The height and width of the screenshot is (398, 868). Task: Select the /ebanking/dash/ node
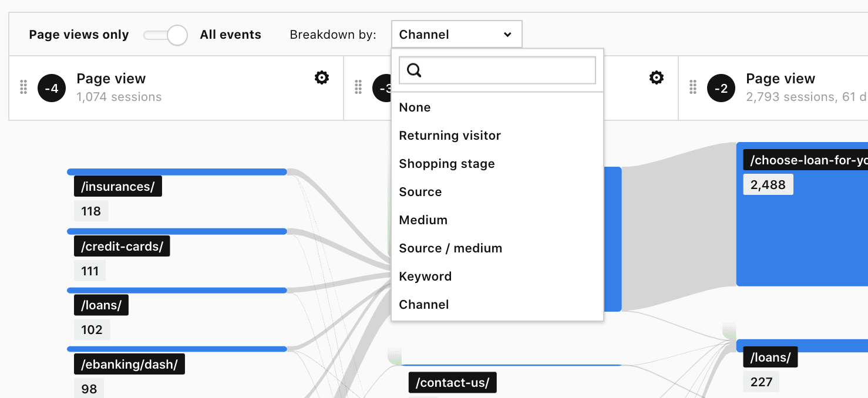click(x=129, y=365)
